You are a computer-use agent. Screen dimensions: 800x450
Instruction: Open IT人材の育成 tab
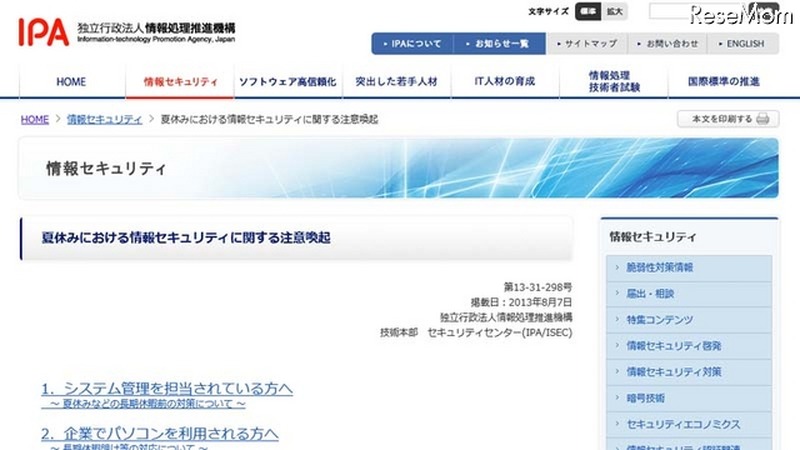pyautogui.click(x=504, y=82)
